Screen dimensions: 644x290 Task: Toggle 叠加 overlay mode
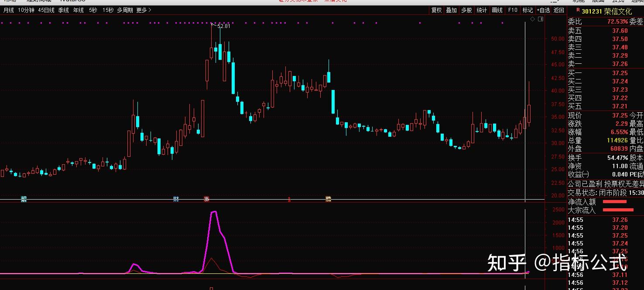coord(451,10)
